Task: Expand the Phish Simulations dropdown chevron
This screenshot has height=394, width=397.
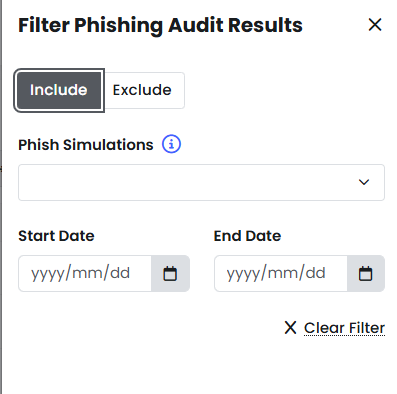Action: [x=364, y=182]
